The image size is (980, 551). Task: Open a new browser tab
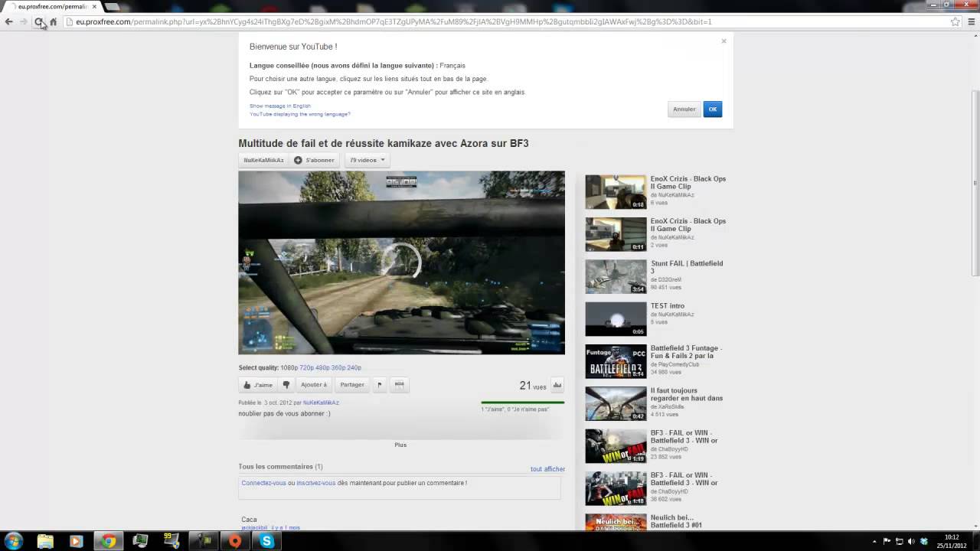point(112,6)
